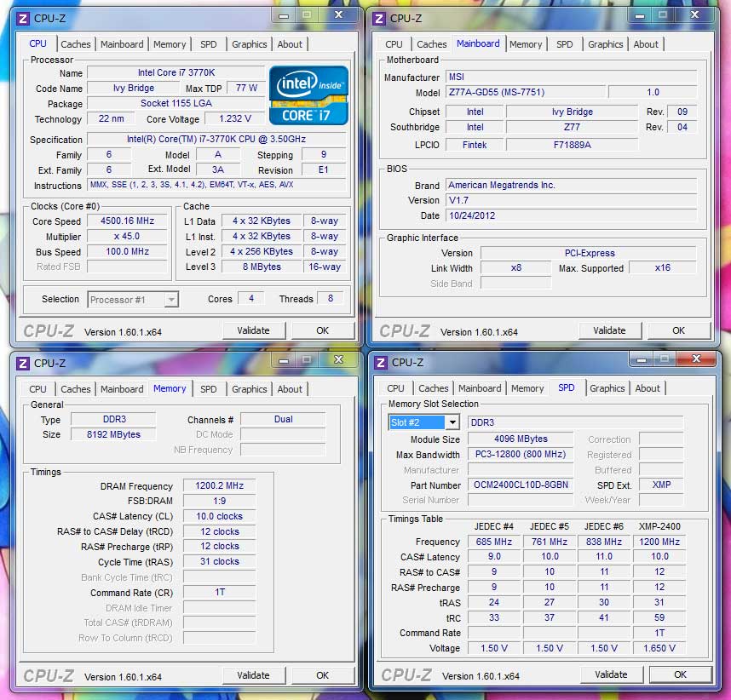Click BIOS brand 'American Megatrends Inc.'
This screenshot has width=731, height=700.
pos(571,185)
